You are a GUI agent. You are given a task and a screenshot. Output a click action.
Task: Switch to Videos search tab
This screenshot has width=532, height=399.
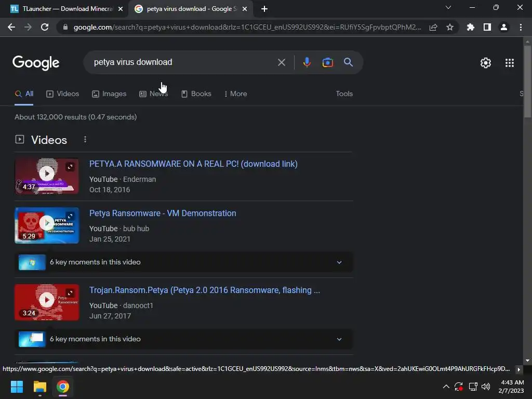point(63,94)
